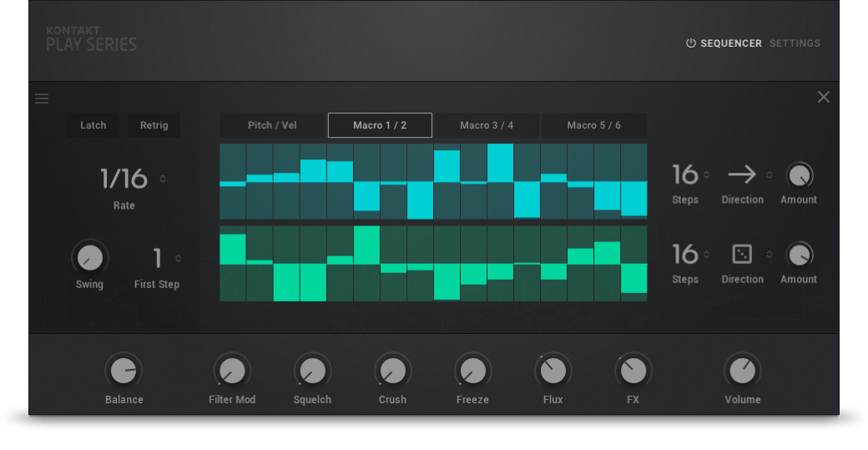Open the hamburger menu icon
Image resolution: width=868 pixels, height=450 pixels.
[x=42, y=99]
